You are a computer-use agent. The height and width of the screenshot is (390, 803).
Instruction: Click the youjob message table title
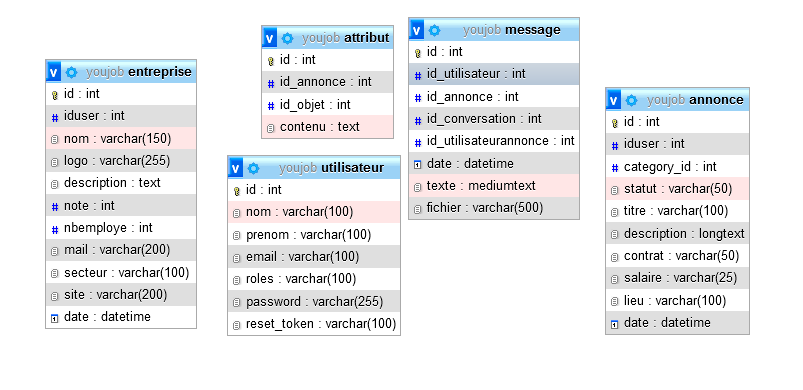point(512,30)
